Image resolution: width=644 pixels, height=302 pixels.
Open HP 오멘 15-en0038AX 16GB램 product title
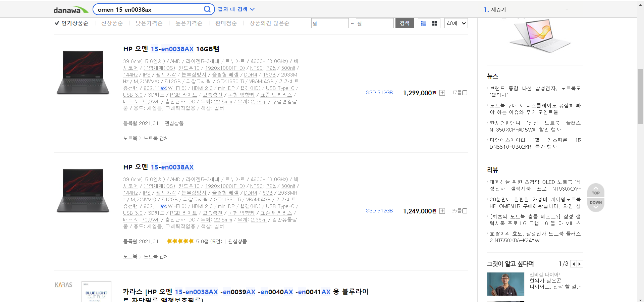pyautogui.click(x=171, y=49)
